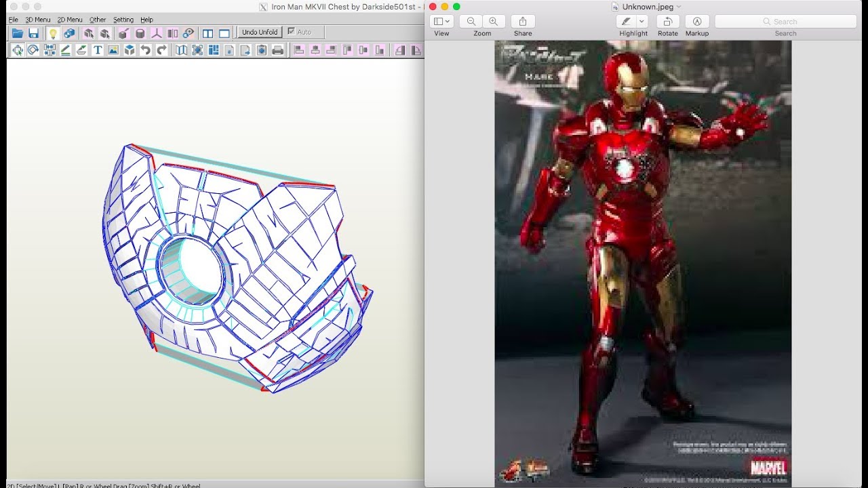868x488 pixels.
Task: Toggle the blue texture cube icon
Action: (69, 33)
